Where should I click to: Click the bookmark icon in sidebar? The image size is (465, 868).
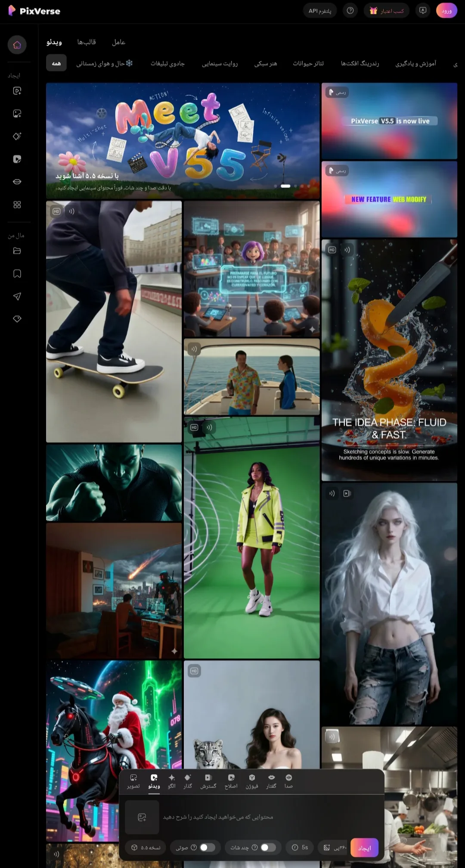click(x=17, y=274)
